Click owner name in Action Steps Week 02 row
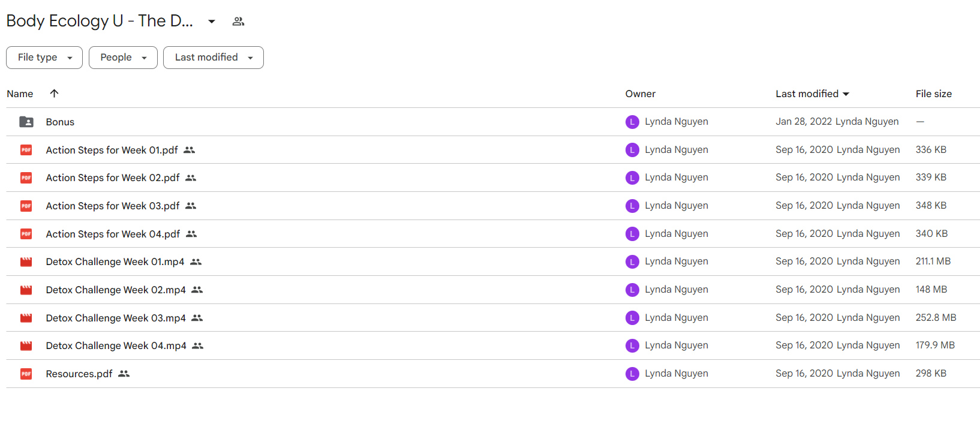 click(x=677, y=177)
